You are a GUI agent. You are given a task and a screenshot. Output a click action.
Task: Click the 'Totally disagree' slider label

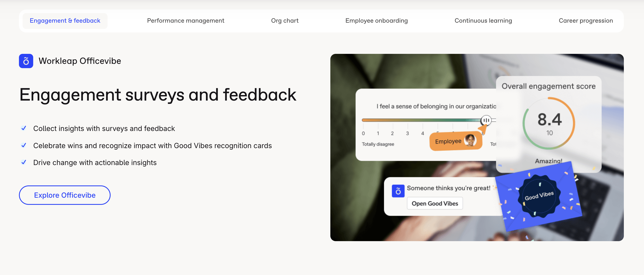pyautogui.click(x=378, y=144)
